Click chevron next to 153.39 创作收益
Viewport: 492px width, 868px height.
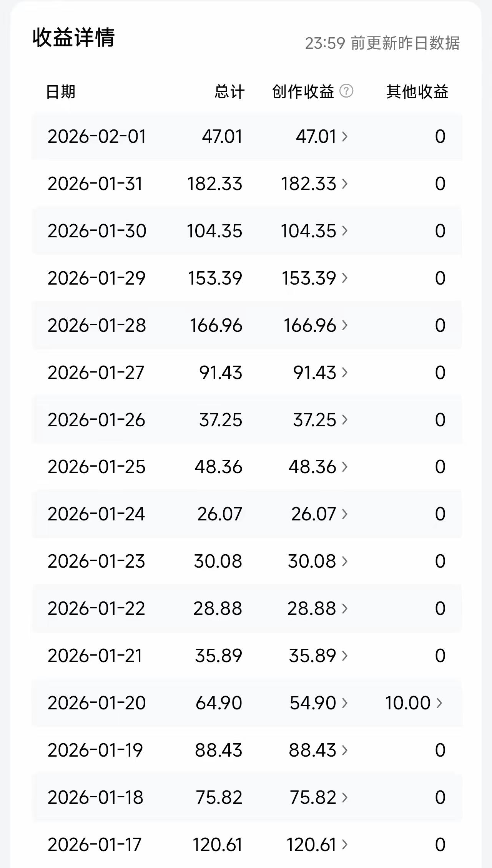pyautogui.click(x=345, y=278)
